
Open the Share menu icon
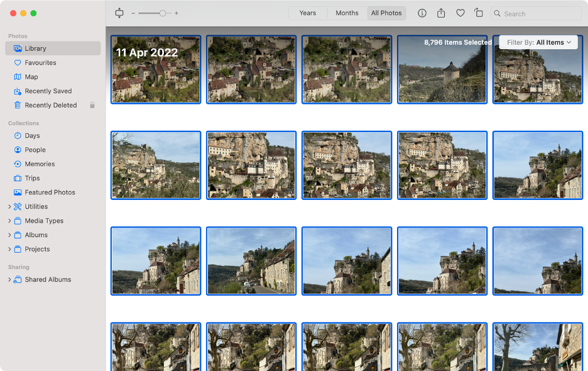pos(441,13)
